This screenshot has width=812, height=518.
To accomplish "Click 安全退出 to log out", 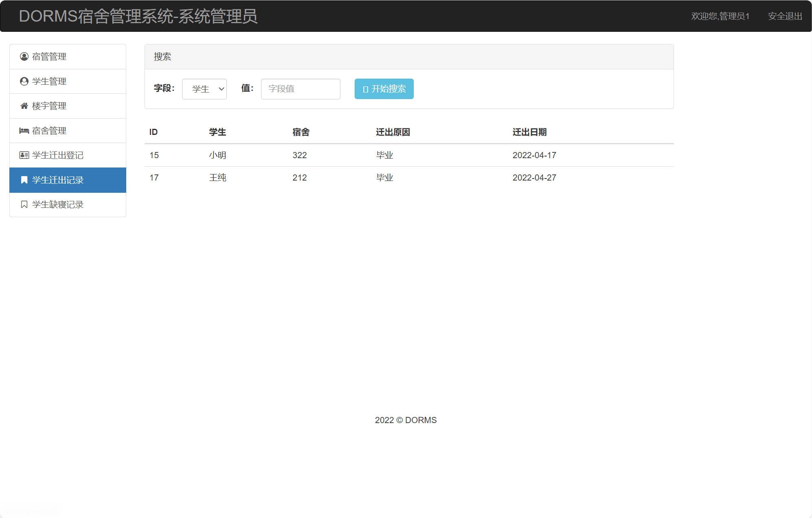I will tap(784, 16).
